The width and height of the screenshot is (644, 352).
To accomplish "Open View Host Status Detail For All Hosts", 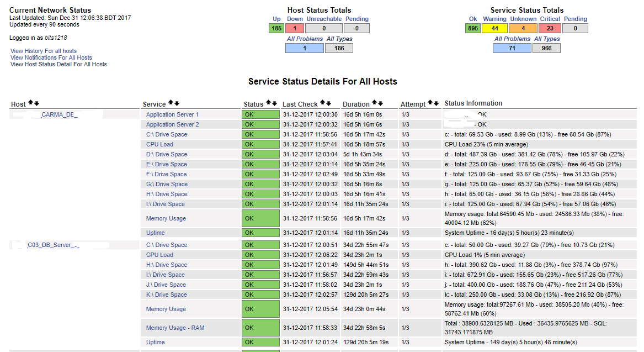I will [x=58, y=64].
